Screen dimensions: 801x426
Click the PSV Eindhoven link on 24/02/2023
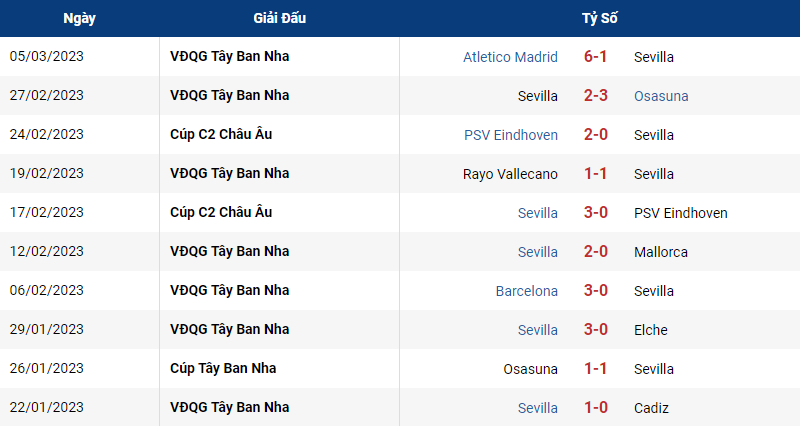click(510, 135)
